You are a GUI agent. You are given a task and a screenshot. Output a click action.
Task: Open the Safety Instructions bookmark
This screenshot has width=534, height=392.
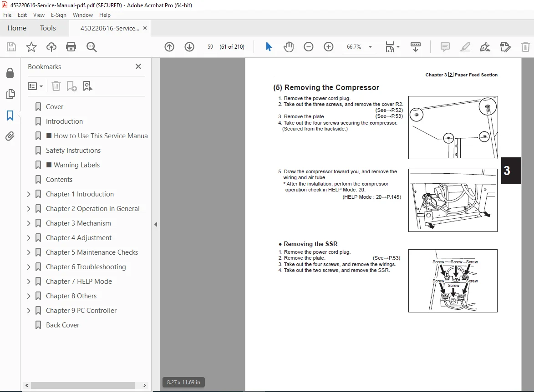click(73, 151)
